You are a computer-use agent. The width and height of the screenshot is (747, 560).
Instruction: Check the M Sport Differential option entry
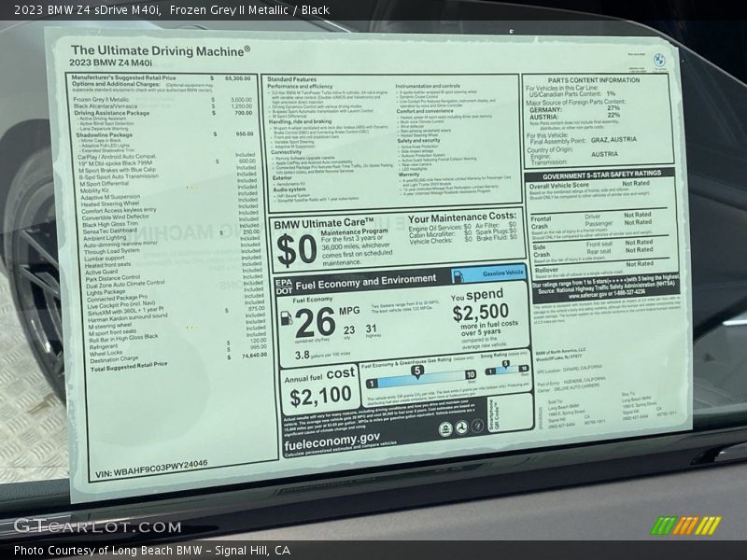[104, 184]
